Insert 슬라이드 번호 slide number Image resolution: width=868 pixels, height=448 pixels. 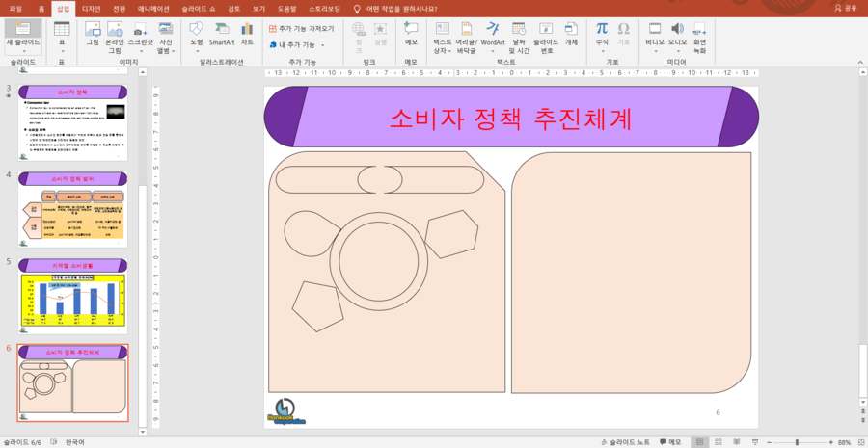click(x=546, y=37)
